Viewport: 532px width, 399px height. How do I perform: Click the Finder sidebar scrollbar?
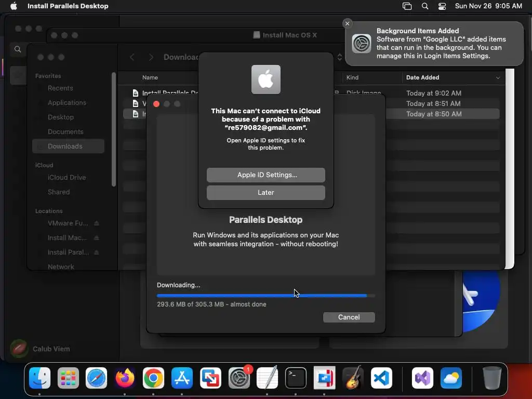pyautogui.click(x=114, y=129)
